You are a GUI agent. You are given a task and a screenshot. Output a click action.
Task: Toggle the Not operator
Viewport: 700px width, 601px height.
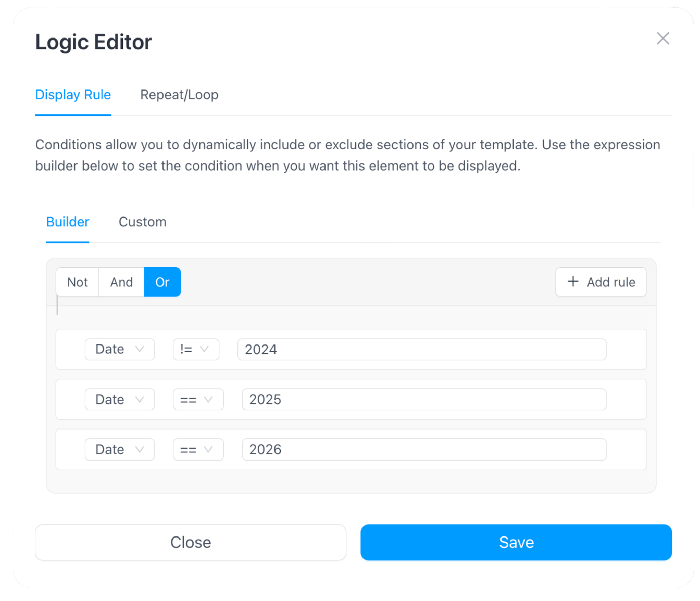(77, 282)
